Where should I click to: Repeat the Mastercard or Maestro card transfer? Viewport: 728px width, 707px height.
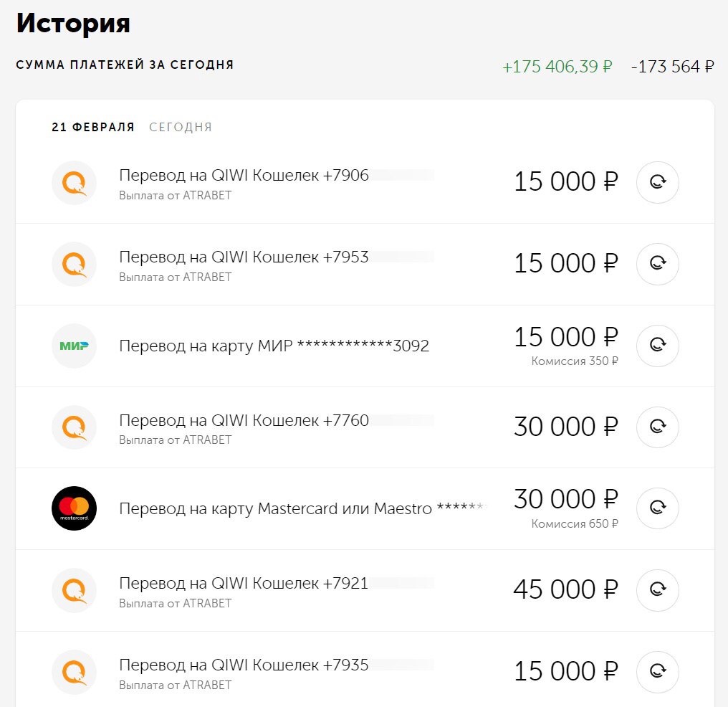click(x=657, y=508)
